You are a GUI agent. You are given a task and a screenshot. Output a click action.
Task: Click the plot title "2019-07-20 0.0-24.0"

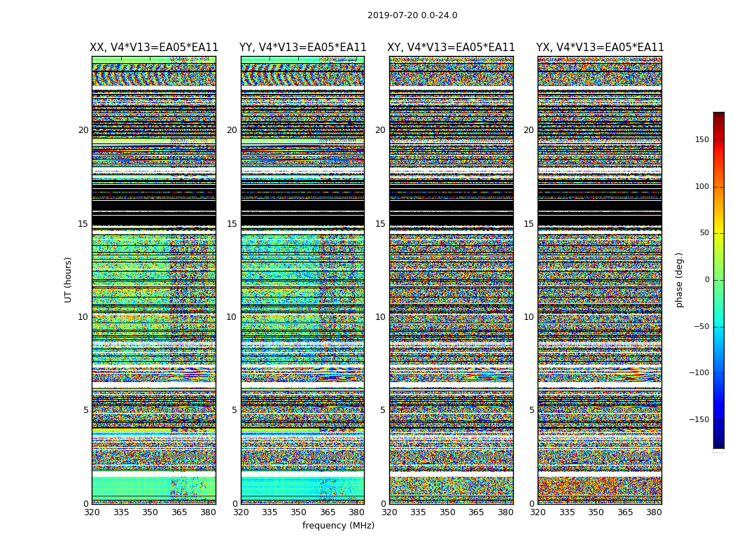click(412, 15)
